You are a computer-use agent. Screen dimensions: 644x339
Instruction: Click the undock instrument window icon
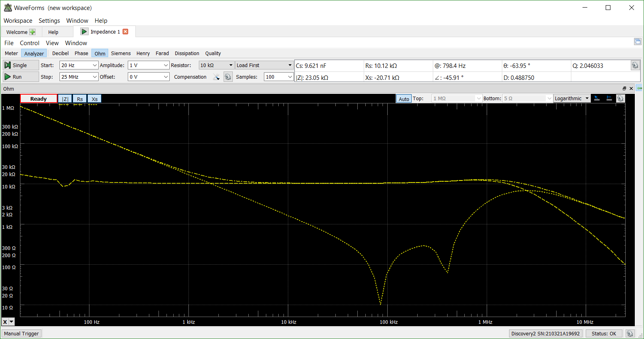[638, 42]
